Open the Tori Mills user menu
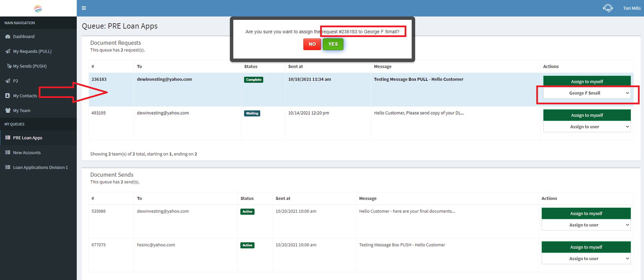Viewport: 644px width, 280px height. click(632, 8)
